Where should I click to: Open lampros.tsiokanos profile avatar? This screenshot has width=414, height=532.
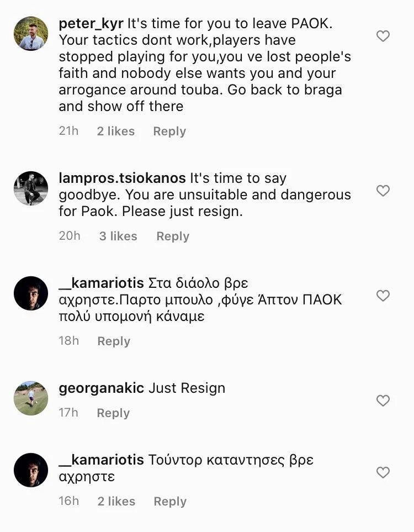click(x=30, y=188)
